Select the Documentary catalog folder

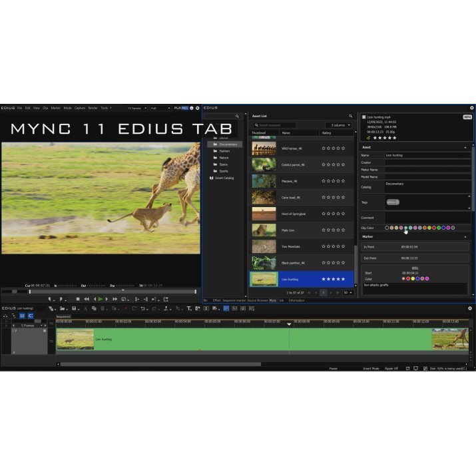[225, 144]
